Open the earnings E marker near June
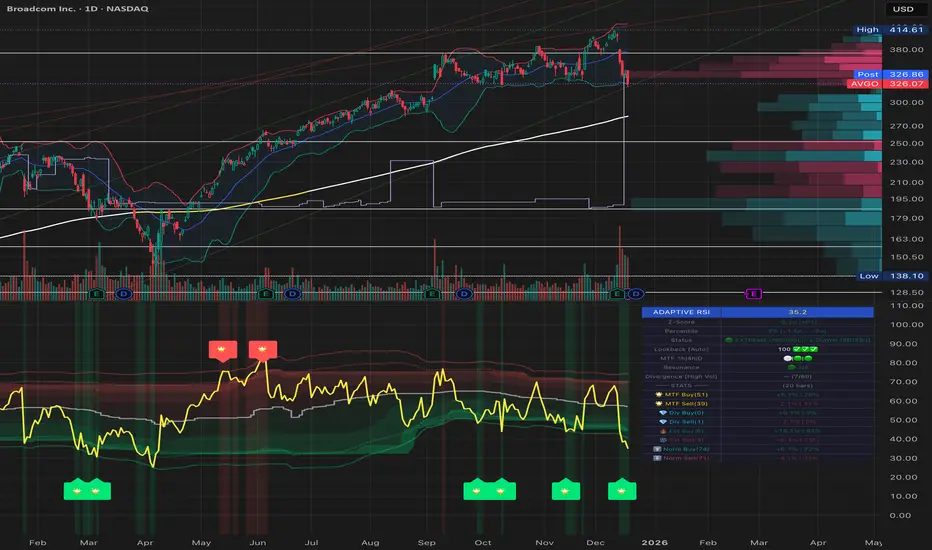 click(x=266, y=294)
